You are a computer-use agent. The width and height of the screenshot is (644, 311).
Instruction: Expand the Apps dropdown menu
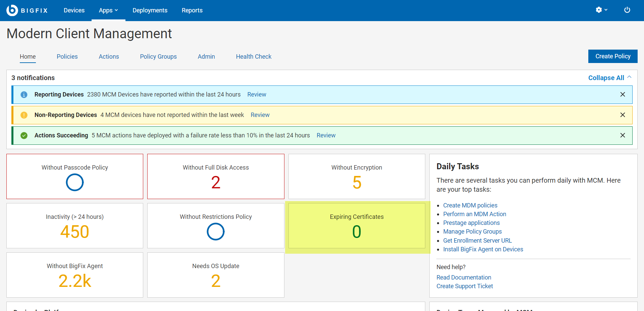click(108, 10)
